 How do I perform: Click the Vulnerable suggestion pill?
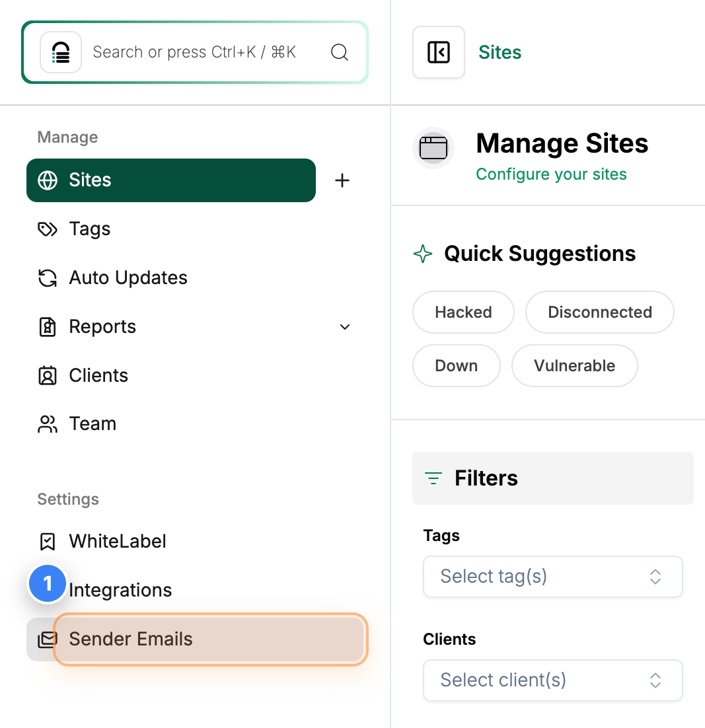pyautogui.click(x=574, y=365)
